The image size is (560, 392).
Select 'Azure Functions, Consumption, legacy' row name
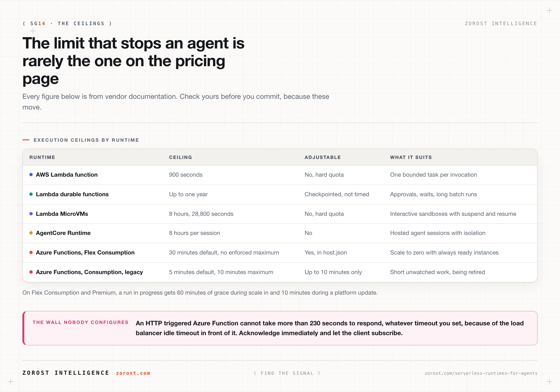89,272
